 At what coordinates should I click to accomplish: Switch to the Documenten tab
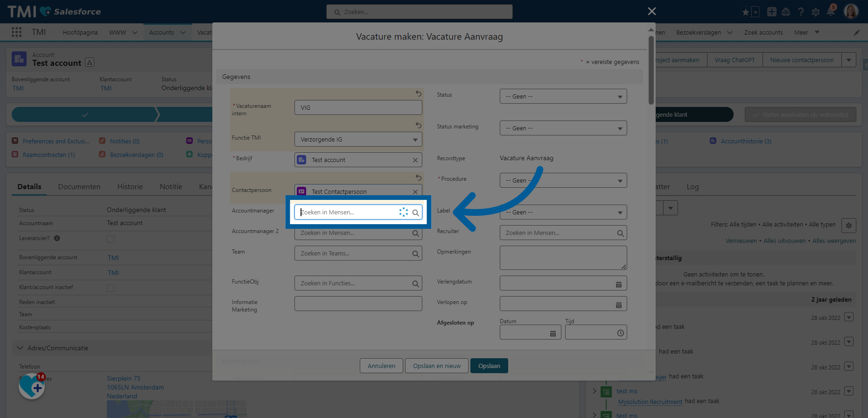point(79,186)
